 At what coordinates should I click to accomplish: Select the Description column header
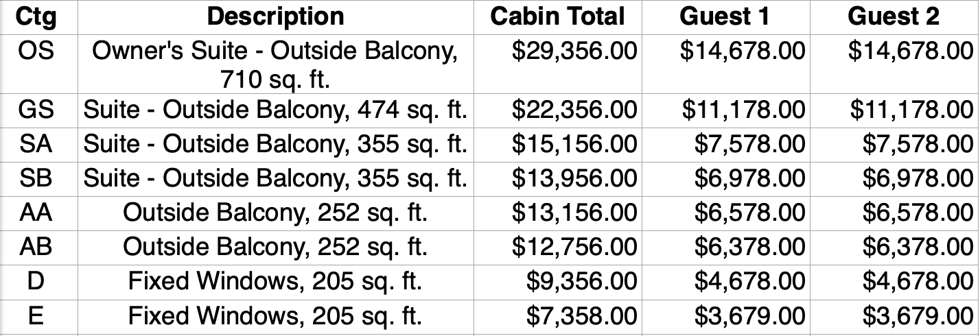[275, 16]
